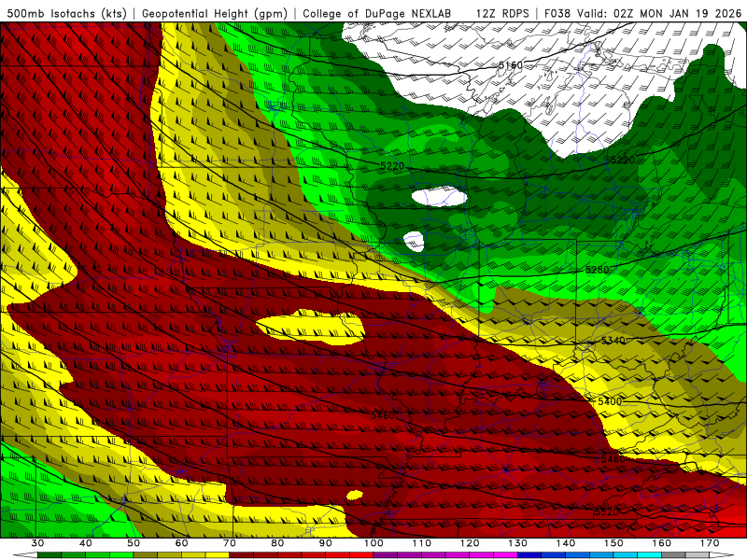747x560 pixels.
Task: Click the larger white calm-wind patch above the smaller one
Action: (439, 196)
